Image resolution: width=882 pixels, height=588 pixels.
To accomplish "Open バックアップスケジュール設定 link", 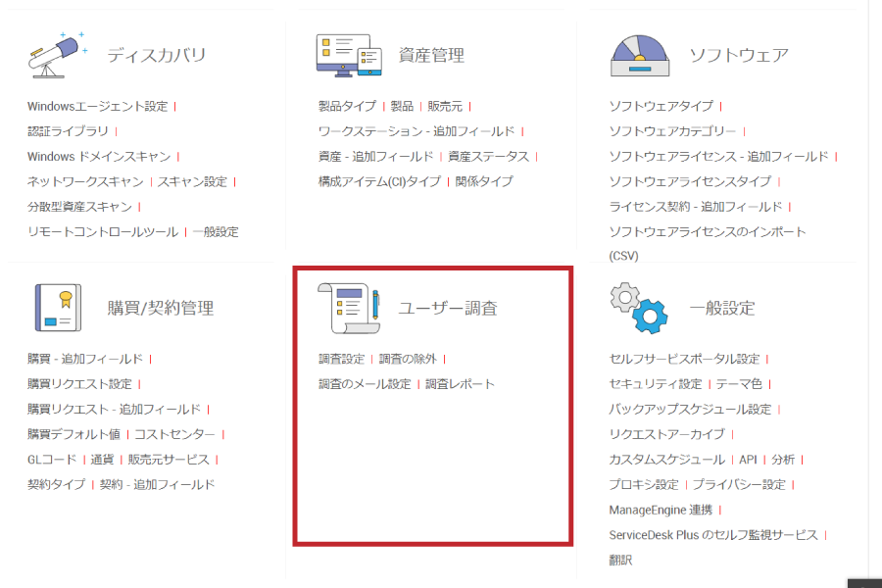I will (690, 409).
